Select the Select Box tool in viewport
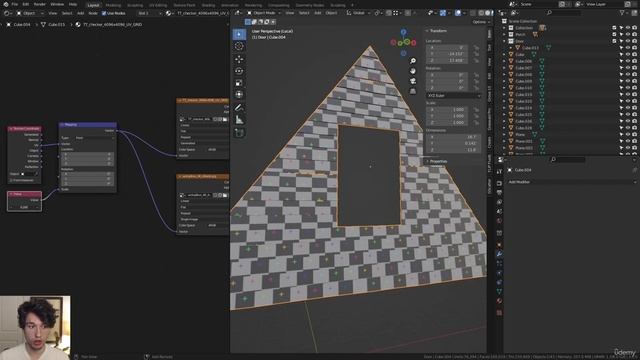 coord(239,34)
